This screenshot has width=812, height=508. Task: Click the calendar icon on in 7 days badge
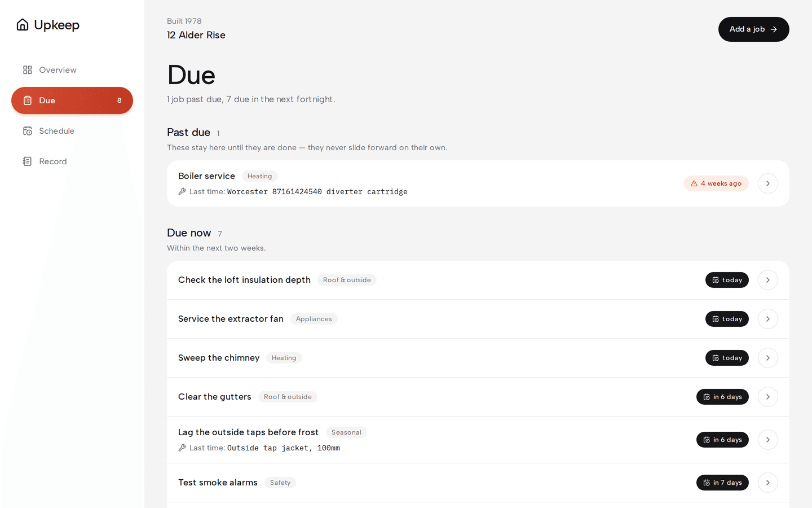pos(707,483)
